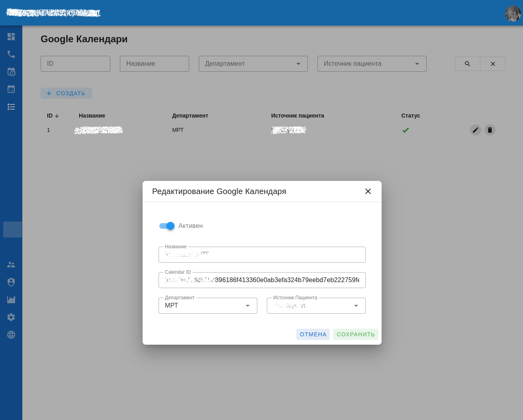Open the Департамент filter dropdown

click(253, 64)
